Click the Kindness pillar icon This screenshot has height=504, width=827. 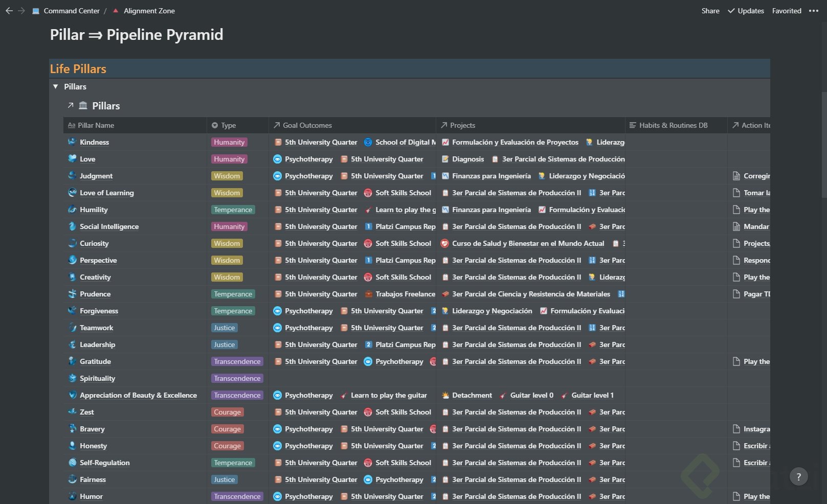click(x=72, y=142)
